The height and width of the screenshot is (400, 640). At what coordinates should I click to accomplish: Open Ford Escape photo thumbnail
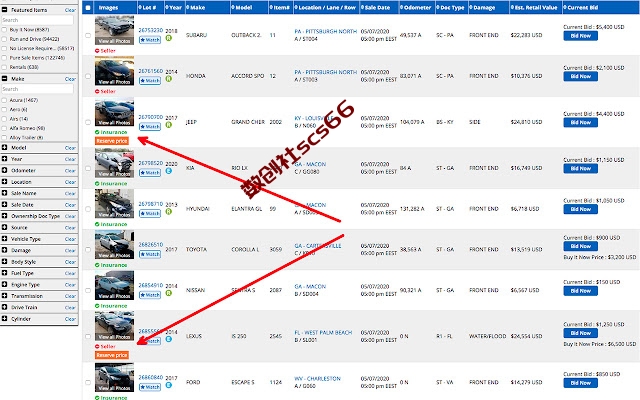tap(114, 376)
